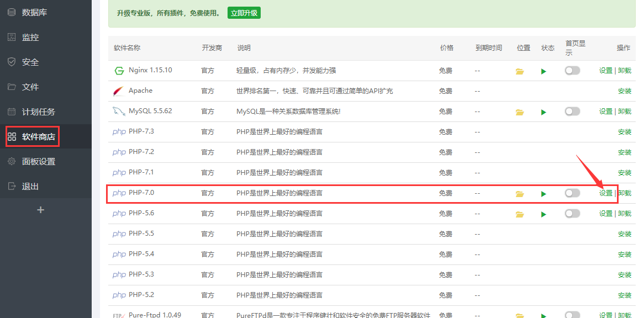Go to 面板设置 sidebar menu

38,161
